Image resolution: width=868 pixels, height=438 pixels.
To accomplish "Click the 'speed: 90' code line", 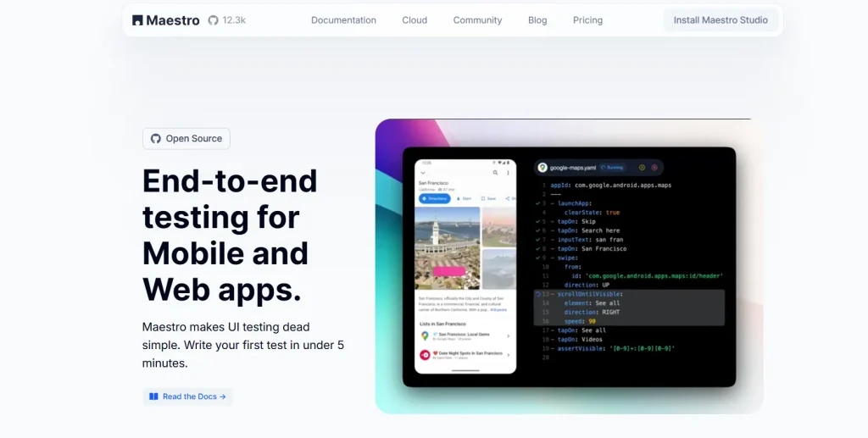I will click(580, 321).
